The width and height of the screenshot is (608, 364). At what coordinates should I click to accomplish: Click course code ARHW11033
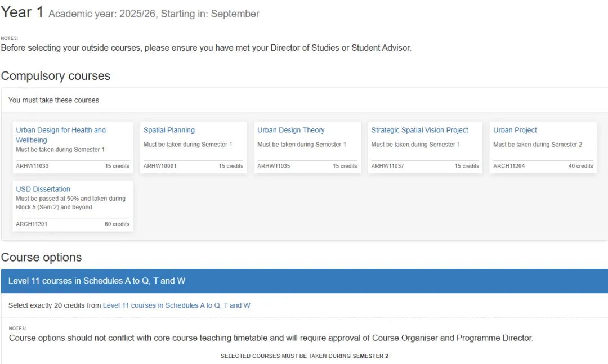[32, 166]
